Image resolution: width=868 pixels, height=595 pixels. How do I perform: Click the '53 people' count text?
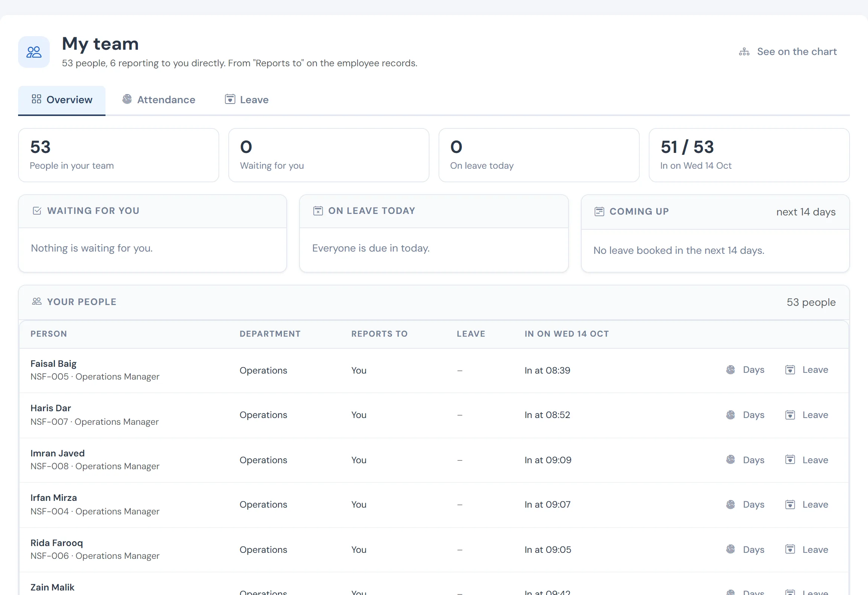tap(811, 302)
